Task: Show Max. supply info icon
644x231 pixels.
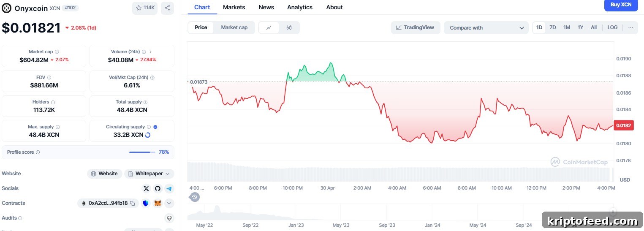Action: (x=57, y=127)
